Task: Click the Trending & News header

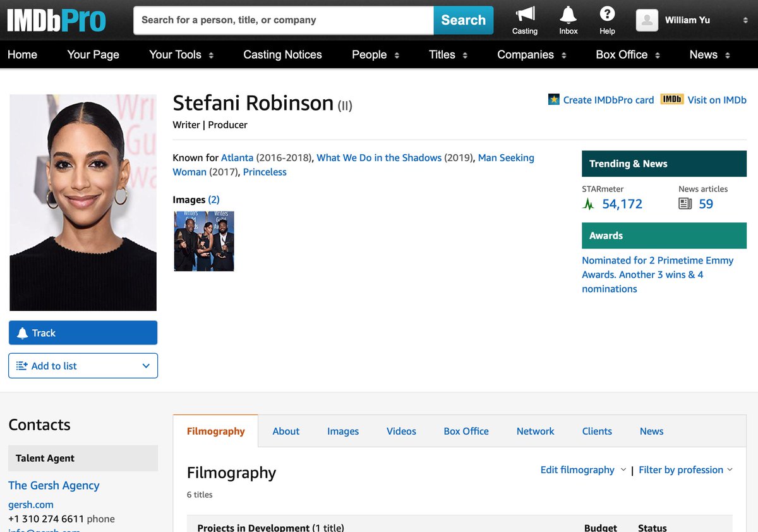Action: pos(664,164)
